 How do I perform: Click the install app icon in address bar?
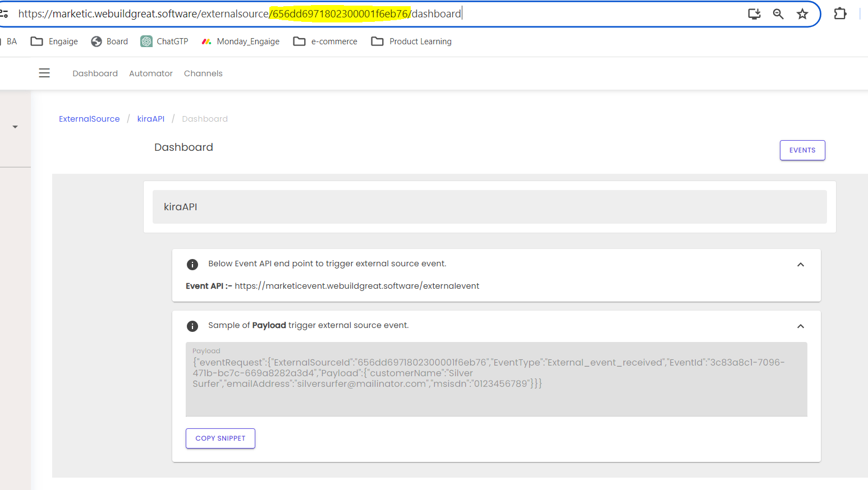(755, 14)
